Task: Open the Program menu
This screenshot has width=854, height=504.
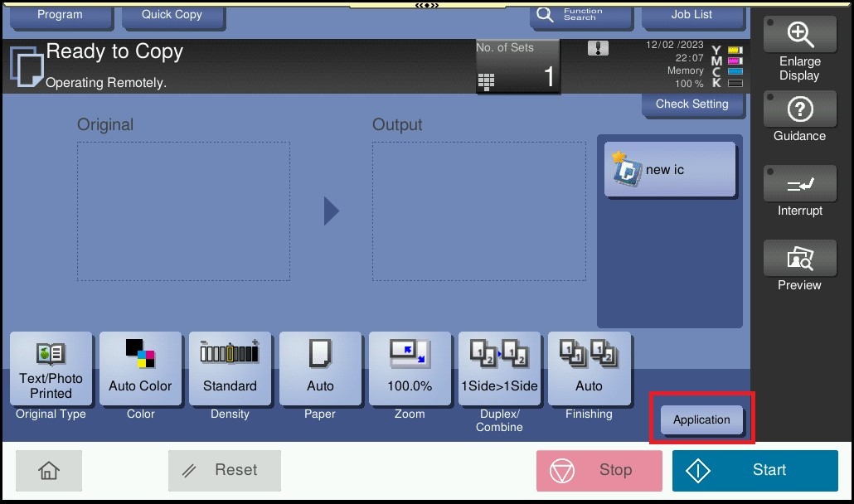Action: 60,14
